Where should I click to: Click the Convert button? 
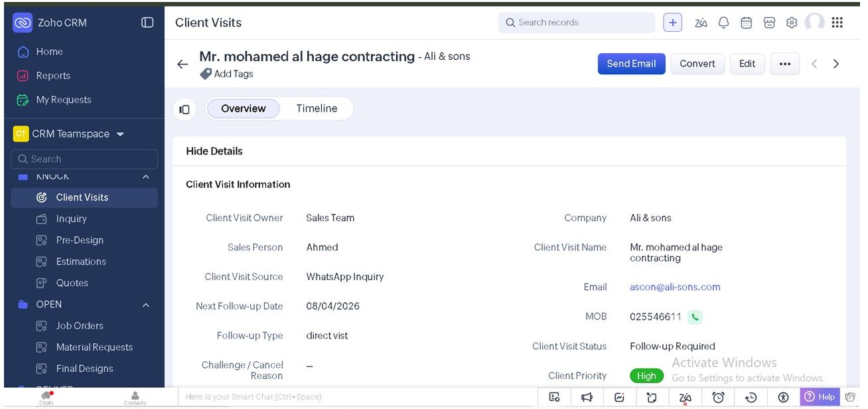(697, 64)
